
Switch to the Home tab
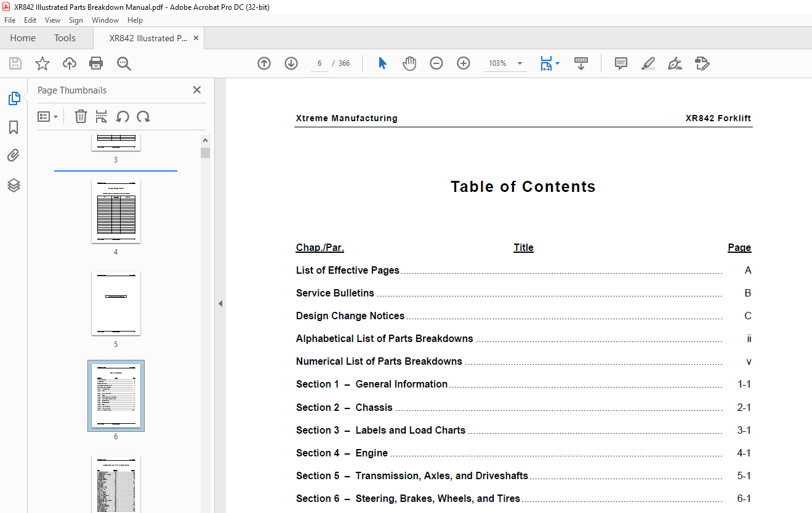pos(23,38)
